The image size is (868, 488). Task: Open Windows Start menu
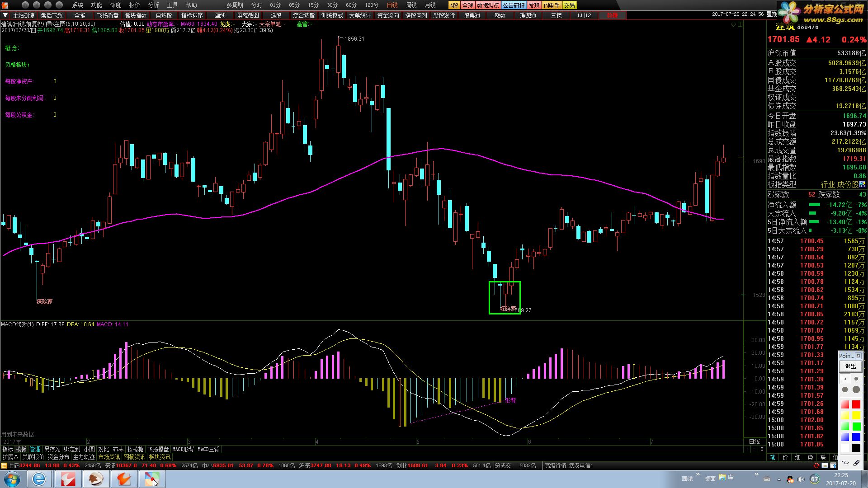pyautogui.click(x=12, y=479)
